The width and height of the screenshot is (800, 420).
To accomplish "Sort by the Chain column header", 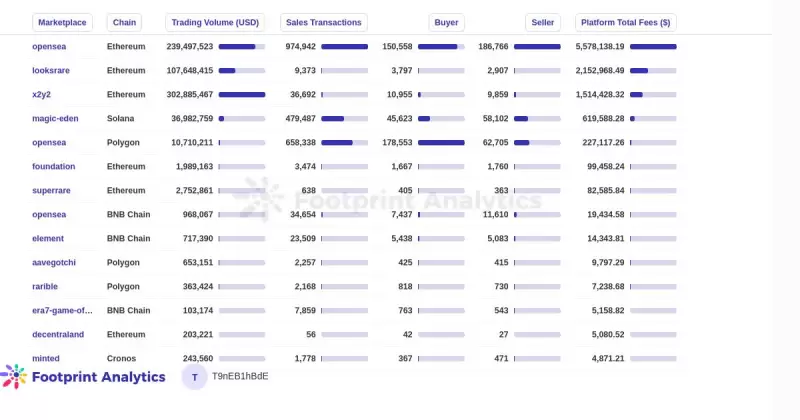I will (125, 22).
